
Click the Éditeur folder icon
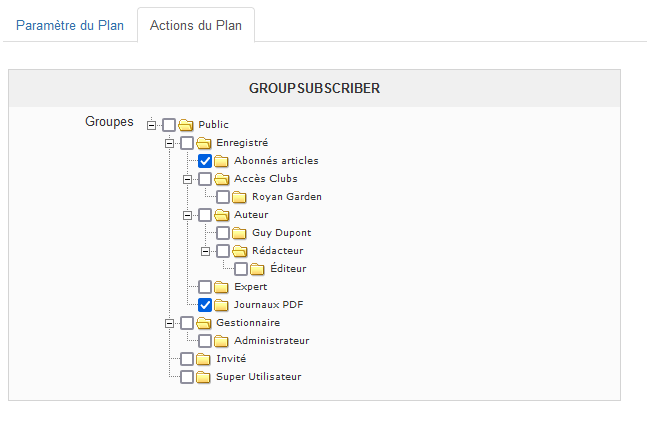coord(258,269)
